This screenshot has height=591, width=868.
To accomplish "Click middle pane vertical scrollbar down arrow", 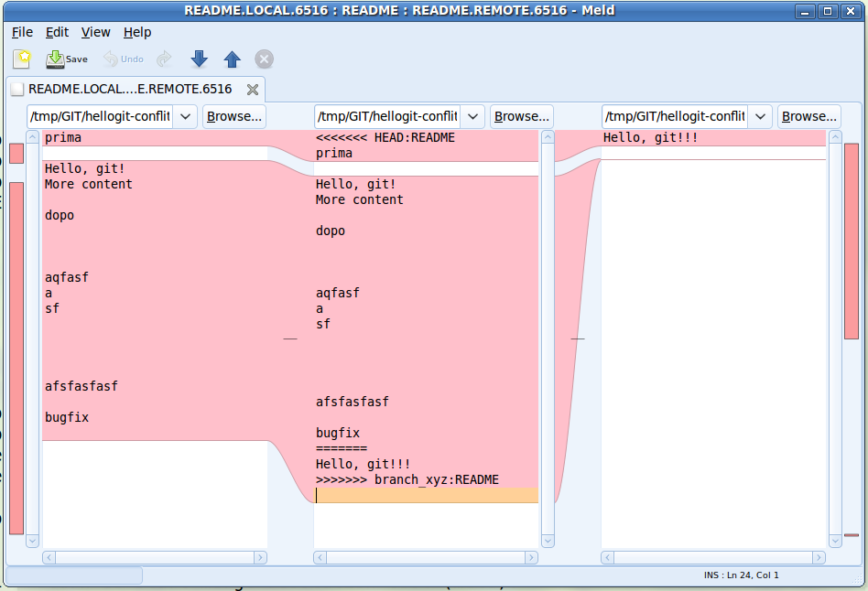I will click(548, 542).
